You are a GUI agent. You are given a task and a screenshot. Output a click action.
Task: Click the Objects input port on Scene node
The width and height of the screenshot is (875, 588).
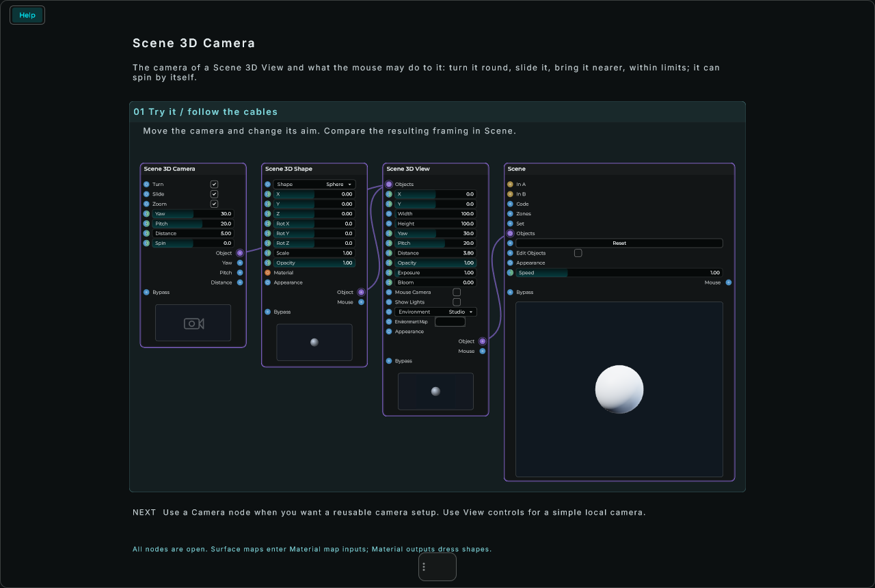click(x=510, y=233)
